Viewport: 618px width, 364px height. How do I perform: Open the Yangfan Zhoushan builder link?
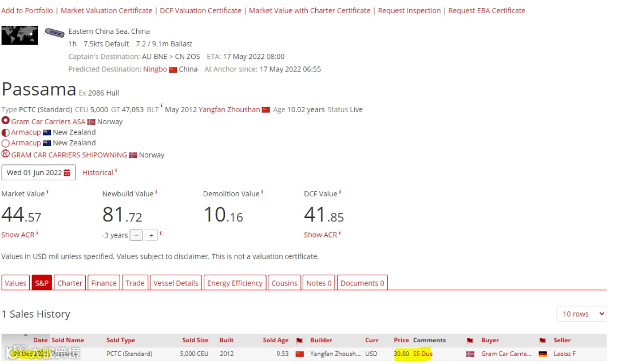(x=229, y=110)
